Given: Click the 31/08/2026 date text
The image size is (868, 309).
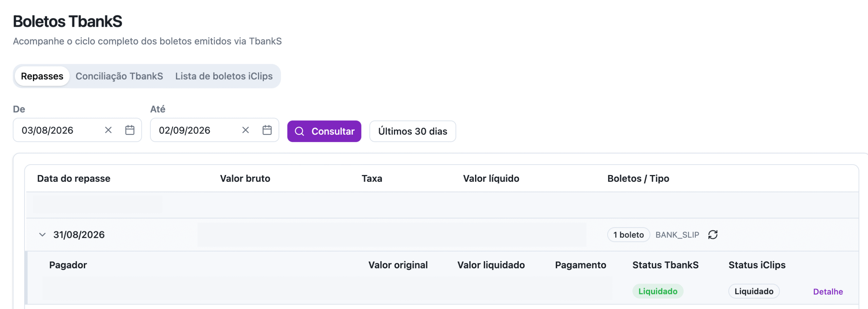Looking at the screenshot, I should point(79,235).
